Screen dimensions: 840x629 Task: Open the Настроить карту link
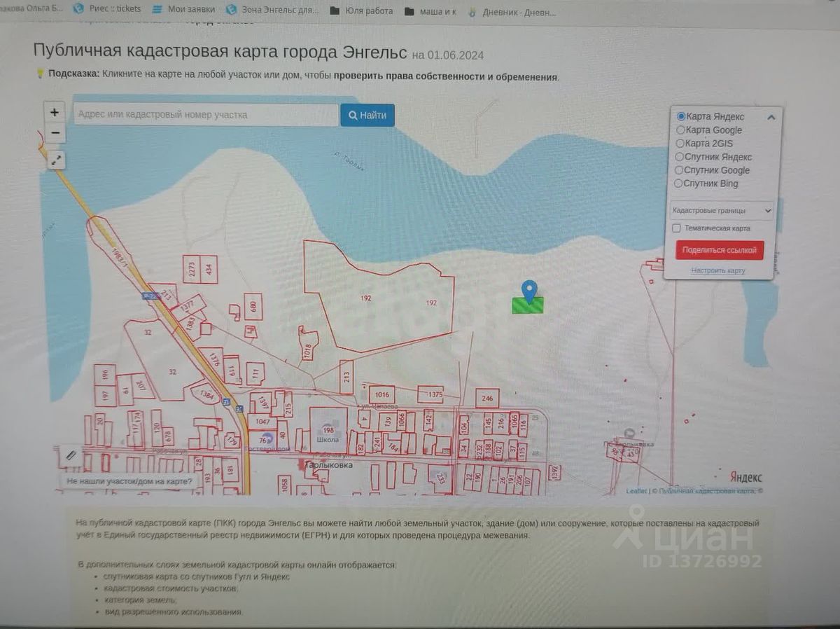click(718, 270)
